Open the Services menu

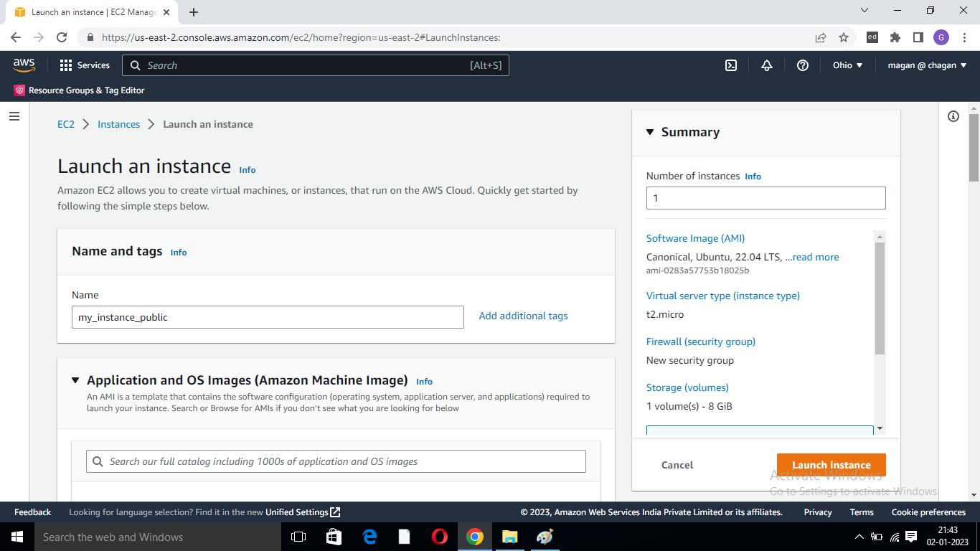point(85,65)
